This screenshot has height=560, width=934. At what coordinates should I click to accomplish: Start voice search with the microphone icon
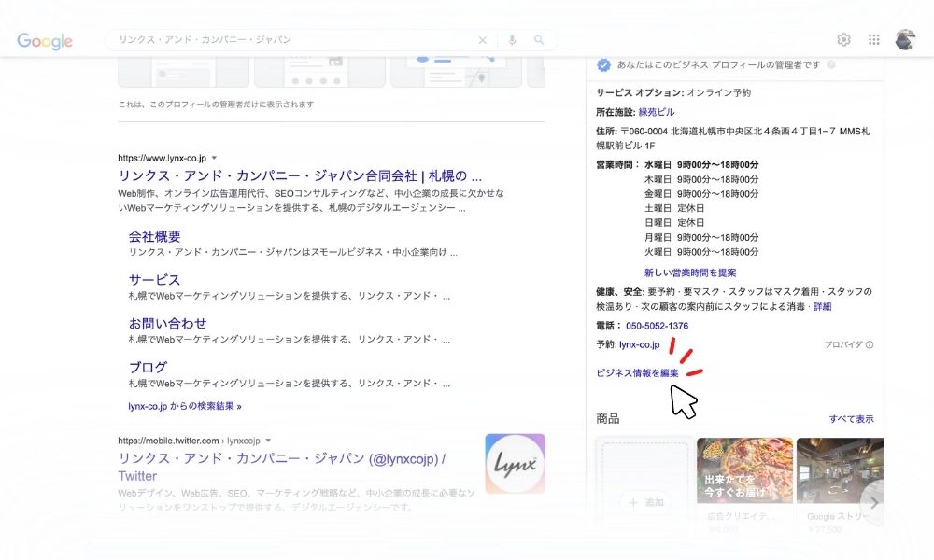pos(512,40)
